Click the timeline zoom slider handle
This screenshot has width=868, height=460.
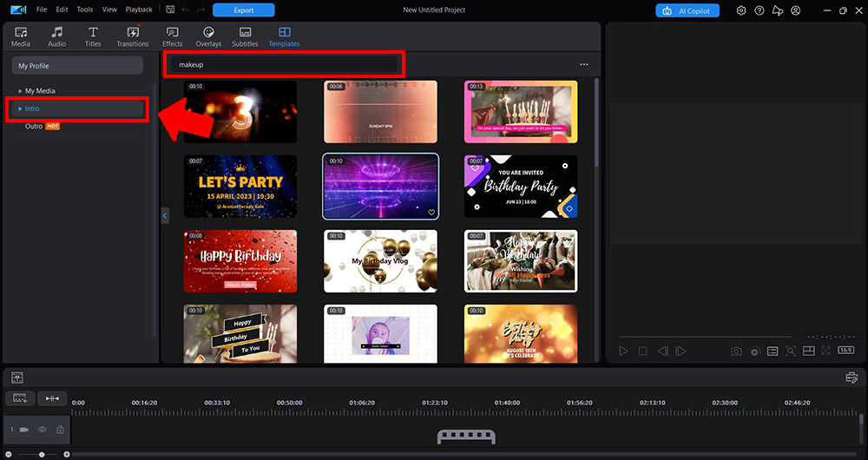pos(42,454)
